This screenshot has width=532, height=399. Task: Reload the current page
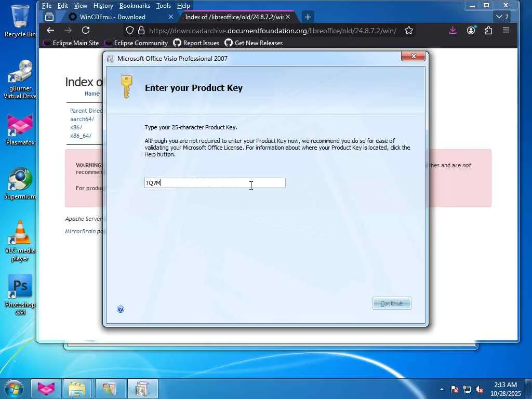pyautogui.click(x=86, y=31)
